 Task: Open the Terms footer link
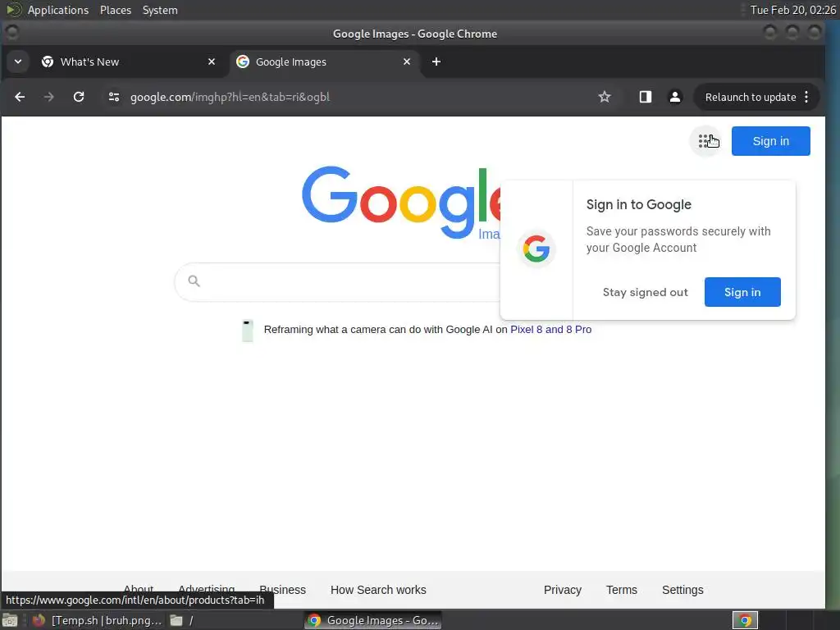coord(622,590)
